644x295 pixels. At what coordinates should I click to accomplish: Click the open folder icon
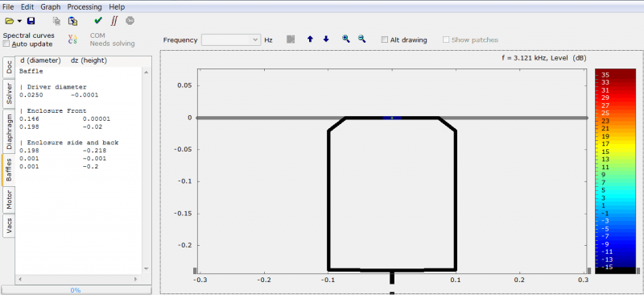[x=9, y=21]
